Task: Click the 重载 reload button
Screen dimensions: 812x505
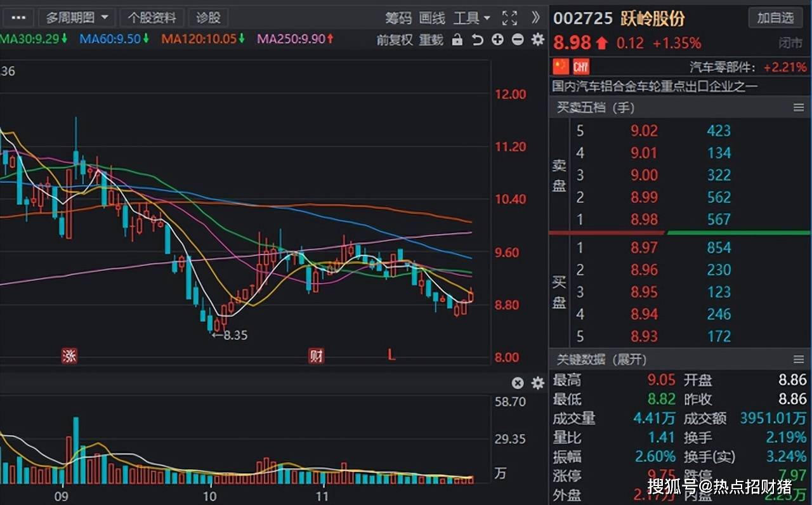Action: (x=431, y=39)
